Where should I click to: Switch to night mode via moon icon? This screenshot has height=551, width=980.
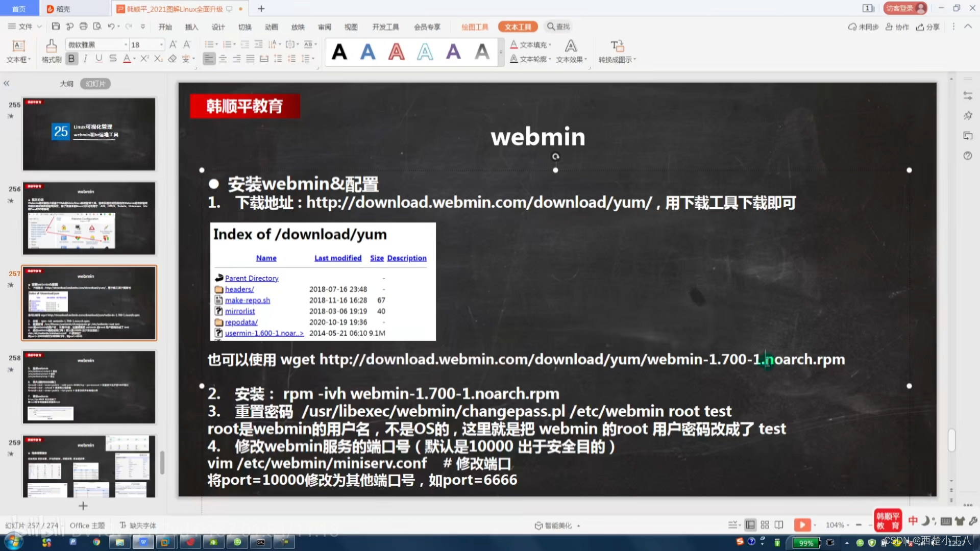[x=926, y=521]
